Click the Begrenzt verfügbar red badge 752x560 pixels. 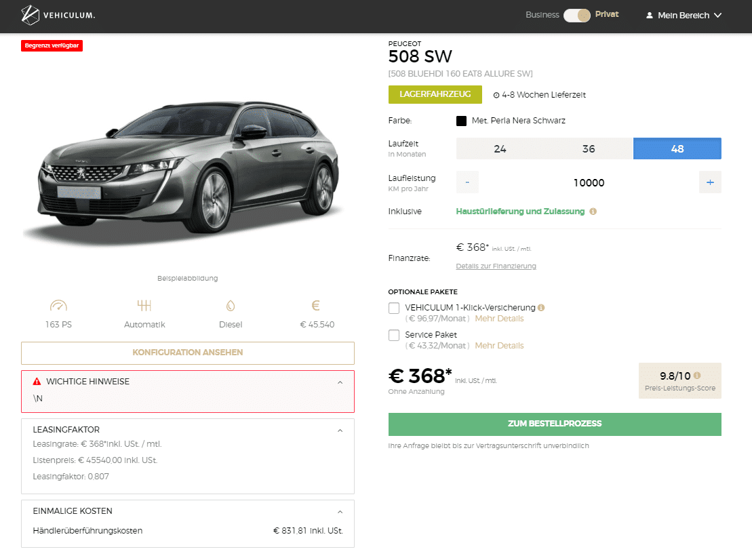[52, 45]
